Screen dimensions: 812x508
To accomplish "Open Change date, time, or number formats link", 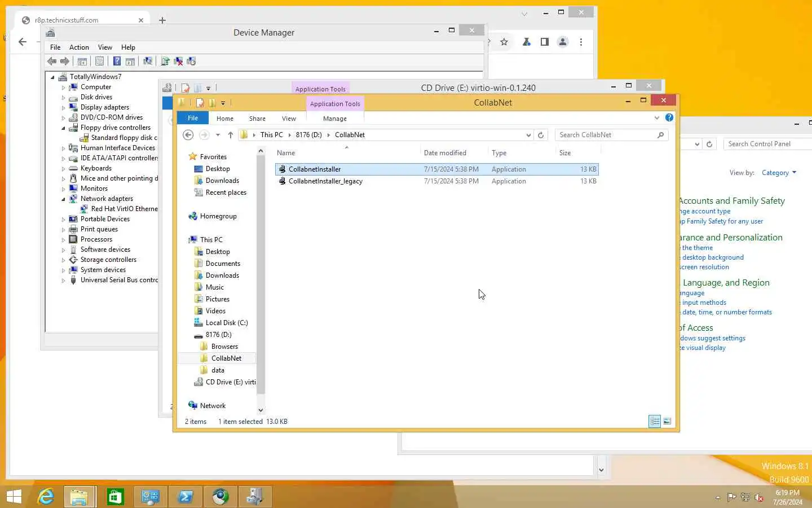I will point(726,312).
